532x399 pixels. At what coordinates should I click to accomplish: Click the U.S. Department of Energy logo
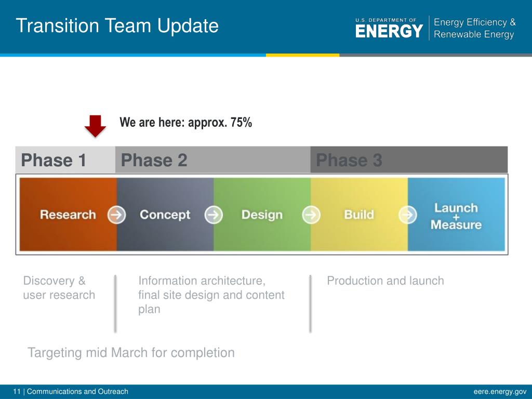(x=389, y=28)
